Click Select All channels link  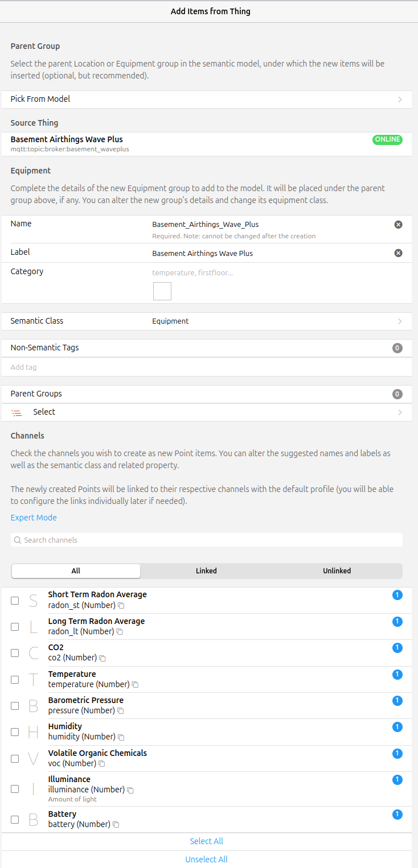[206, 841]
